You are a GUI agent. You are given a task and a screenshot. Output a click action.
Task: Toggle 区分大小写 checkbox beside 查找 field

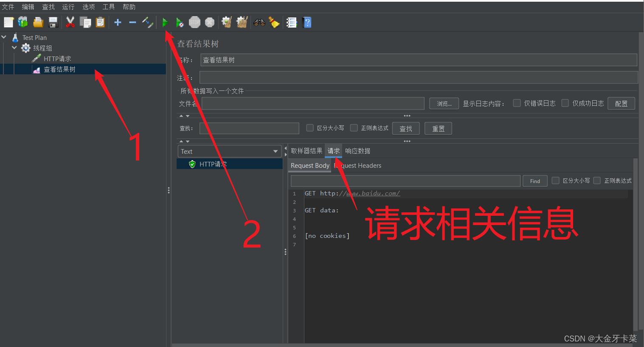pos(310,127)
